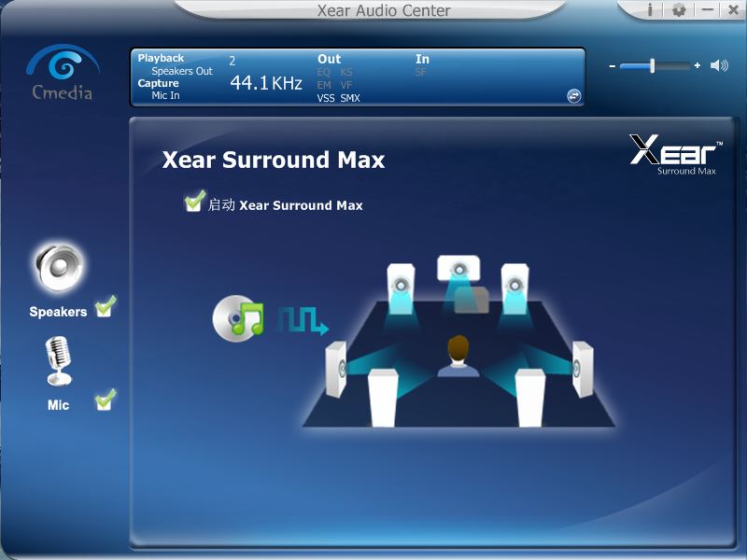Viewport: 747px width, 560px height.
Task: Click the EM indicator under Out
Action: point(324,85)
